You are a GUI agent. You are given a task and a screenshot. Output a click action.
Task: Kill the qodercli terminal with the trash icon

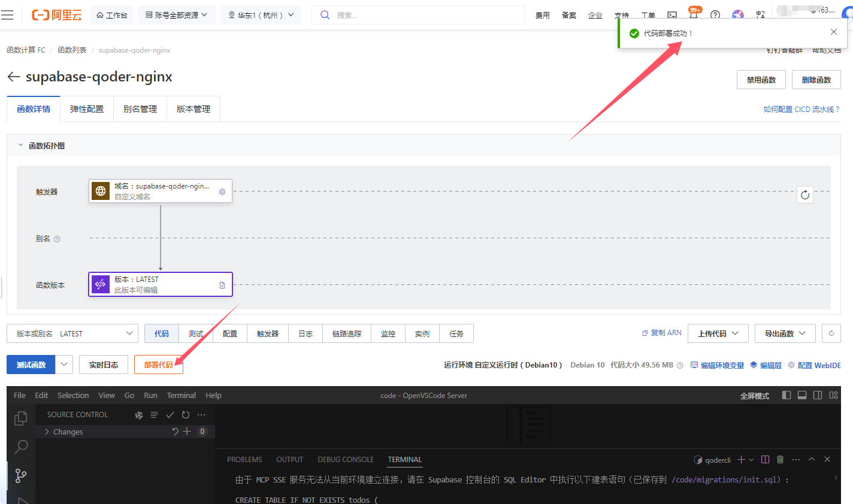click(x=780, y=459)
